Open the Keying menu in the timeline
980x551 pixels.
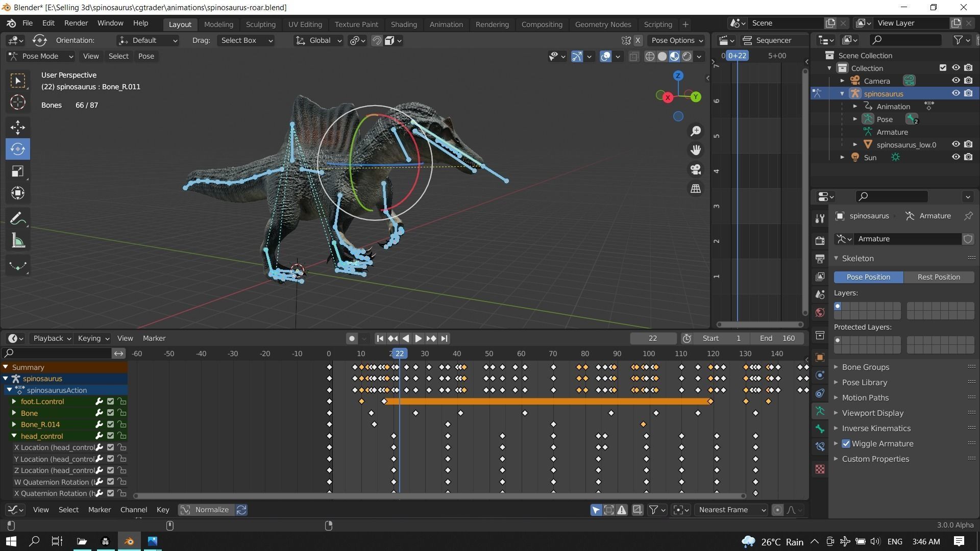point(93,338)
